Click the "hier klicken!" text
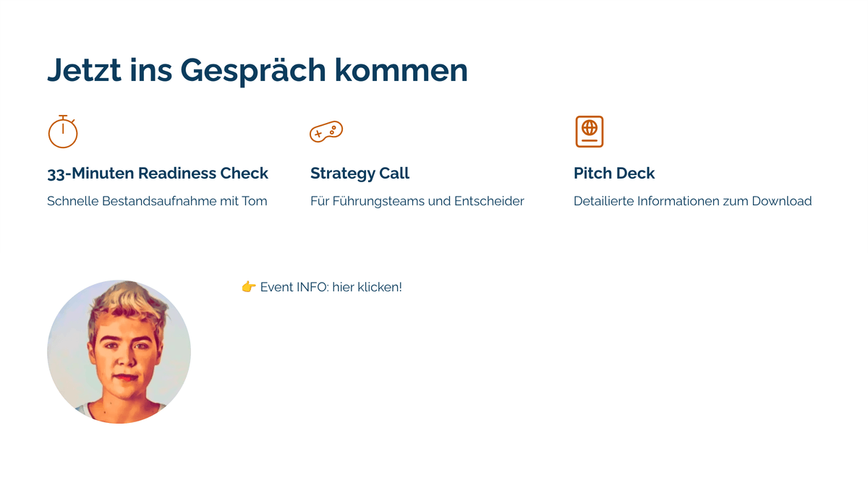 tap(367, 287)
